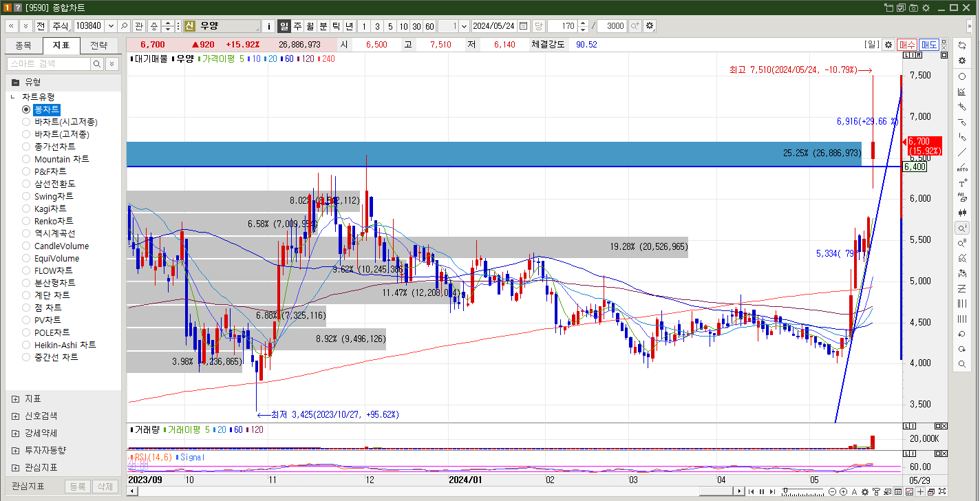Image resolution: width=980 pixels, height=501 pixels.
Task: Expand the 신호검색 tree section
Action: 15,416
